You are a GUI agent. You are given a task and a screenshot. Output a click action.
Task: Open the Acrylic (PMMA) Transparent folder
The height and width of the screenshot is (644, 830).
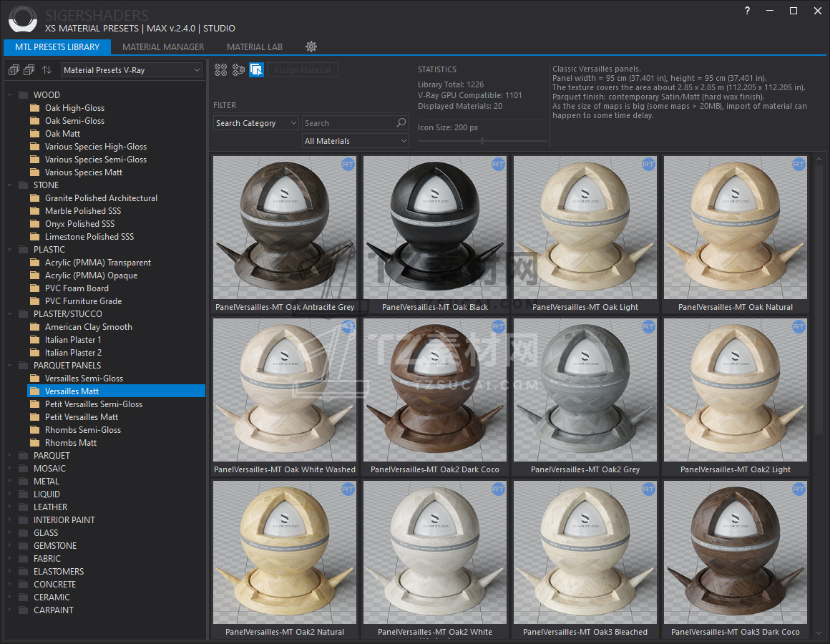click(x=98, y=263)
